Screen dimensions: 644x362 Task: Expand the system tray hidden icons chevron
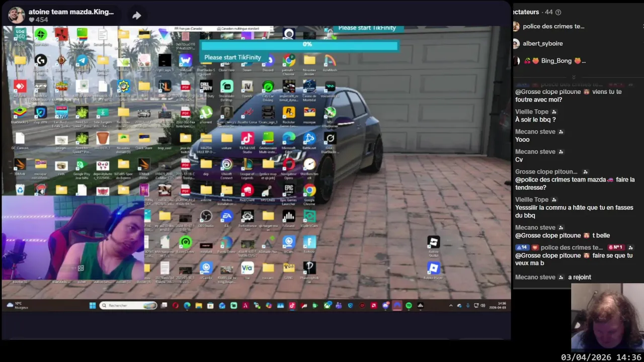tap(450, 305)
